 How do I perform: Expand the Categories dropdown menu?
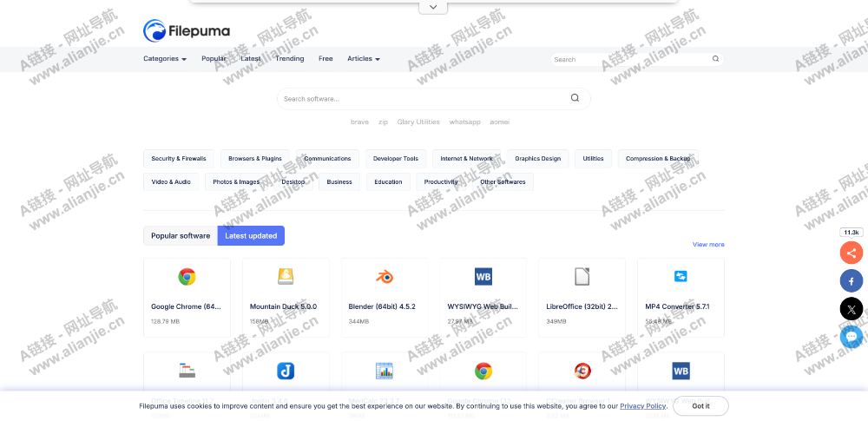pos(165,59)
